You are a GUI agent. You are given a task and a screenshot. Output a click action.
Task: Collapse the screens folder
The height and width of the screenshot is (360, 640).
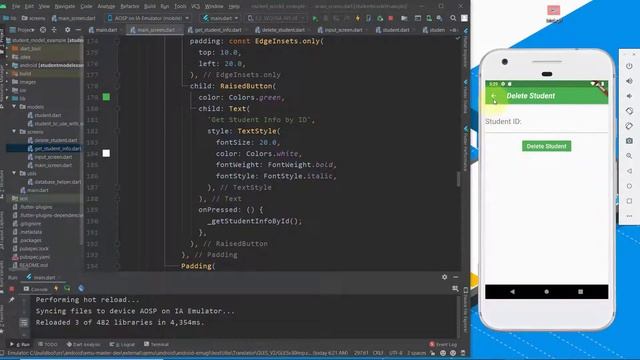(14, 131)
